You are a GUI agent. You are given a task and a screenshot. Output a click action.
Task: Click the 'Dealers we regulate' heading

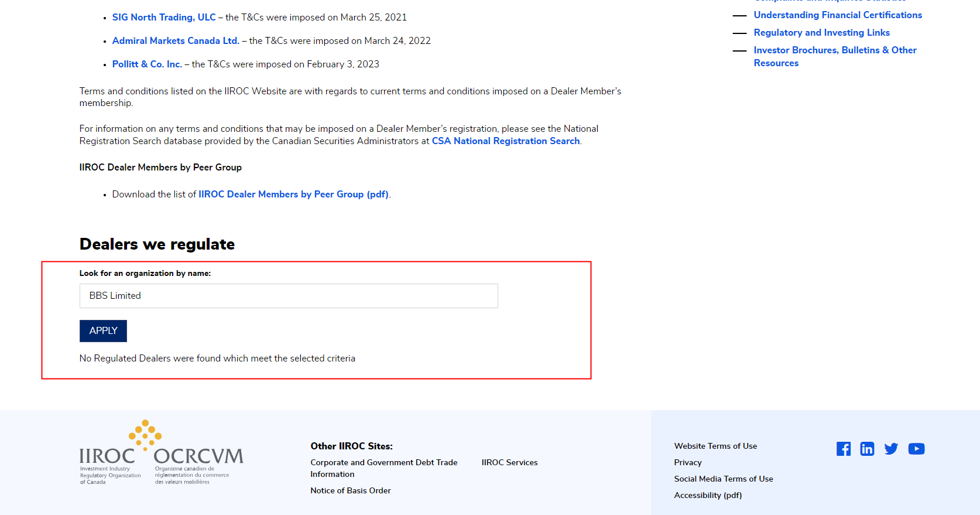pos(157,244)
